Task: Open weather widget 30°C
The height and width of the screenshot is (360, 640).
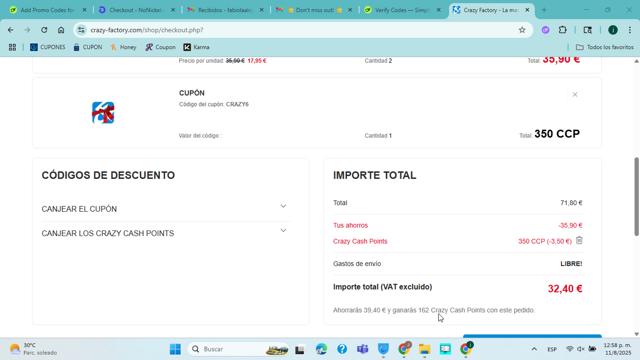Action: click(x=33, y=349)
